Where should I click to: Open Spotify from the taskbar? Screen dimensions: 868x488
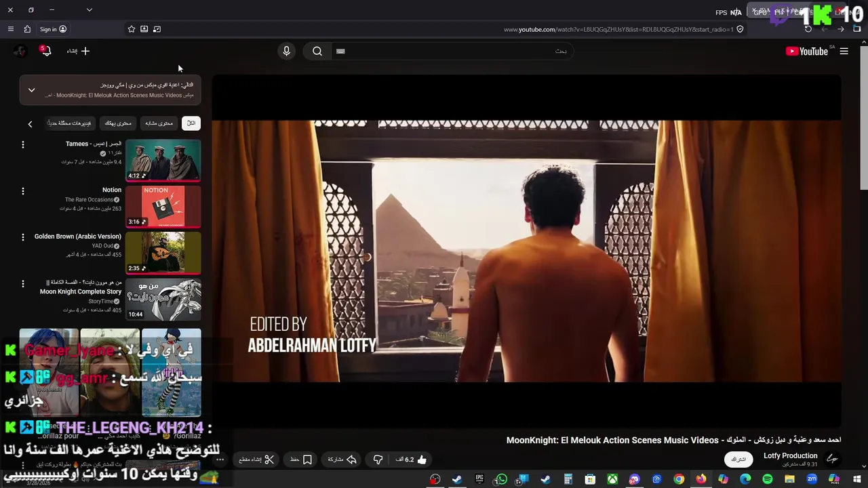point(768,479)
